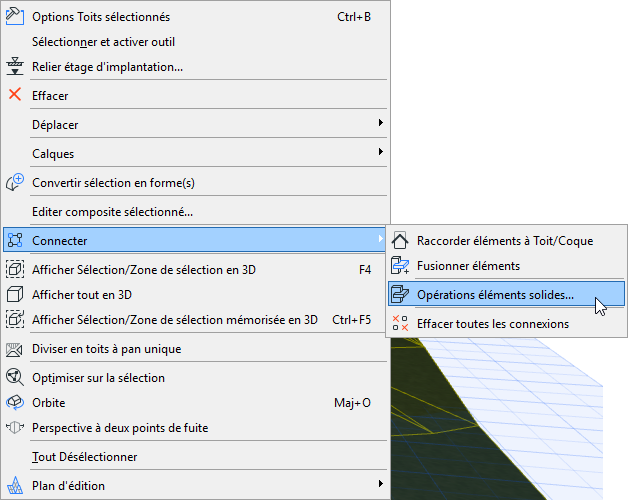The image size is (628, 500).
Task: Click the Options Toits sélectionnés hammer icon
Action: pyautogui.click(x=15, y=16)
